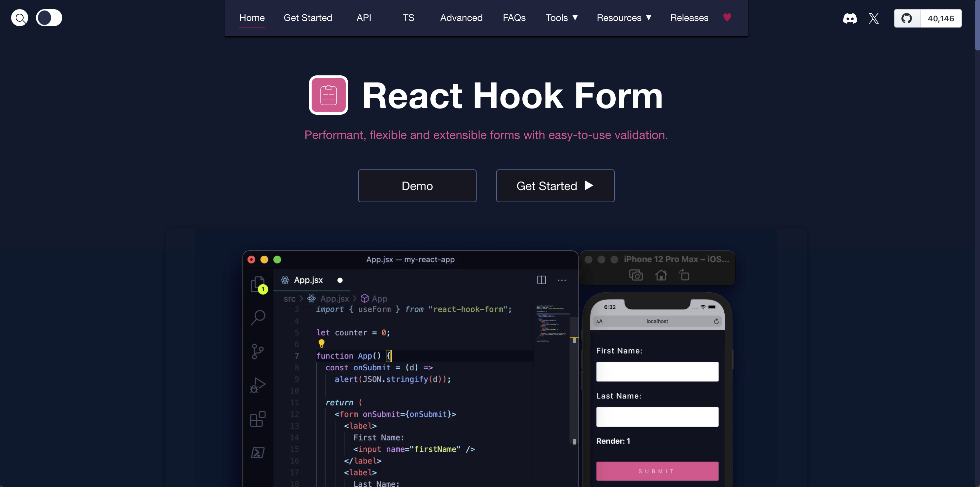
Task: Expand the Tools dropdown menu
Action: click(x=562, y=18)
